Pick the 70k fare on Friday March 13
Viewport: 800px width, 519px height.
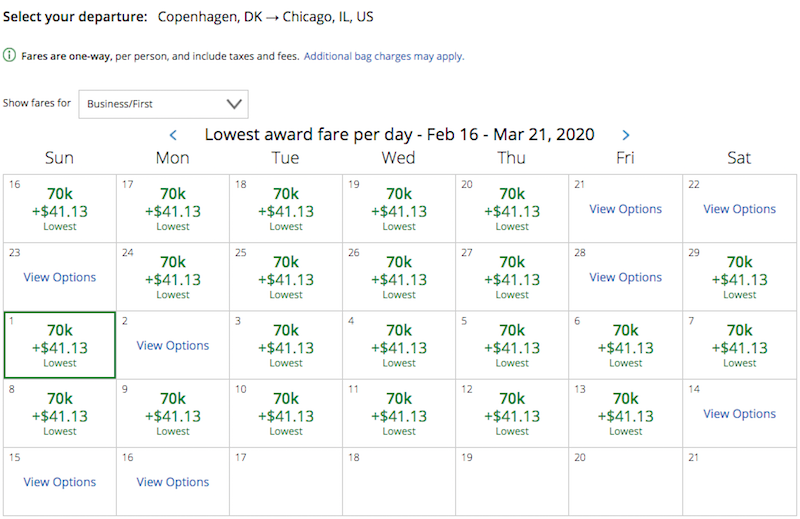point(626,414)
